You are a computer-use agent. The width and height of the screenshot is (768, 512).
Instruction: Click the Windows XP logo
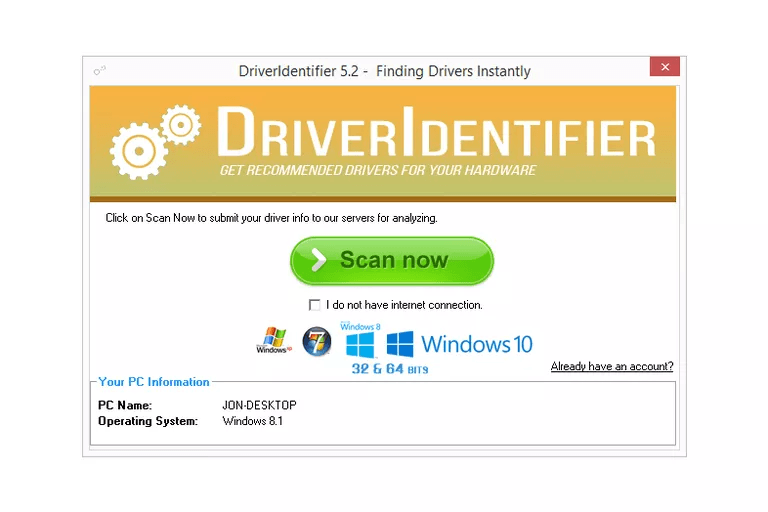pyautogui.click(x=274, y=341)
